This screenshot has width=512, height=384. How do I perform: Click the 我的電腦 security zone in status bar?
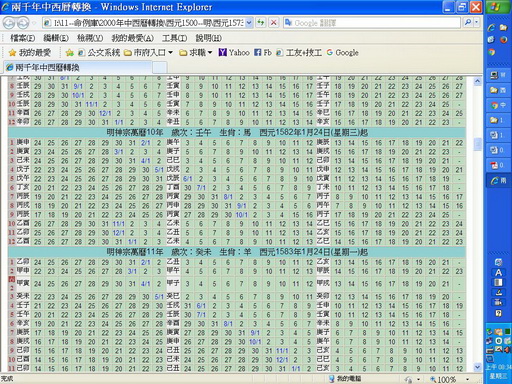(x=345, y=379)
